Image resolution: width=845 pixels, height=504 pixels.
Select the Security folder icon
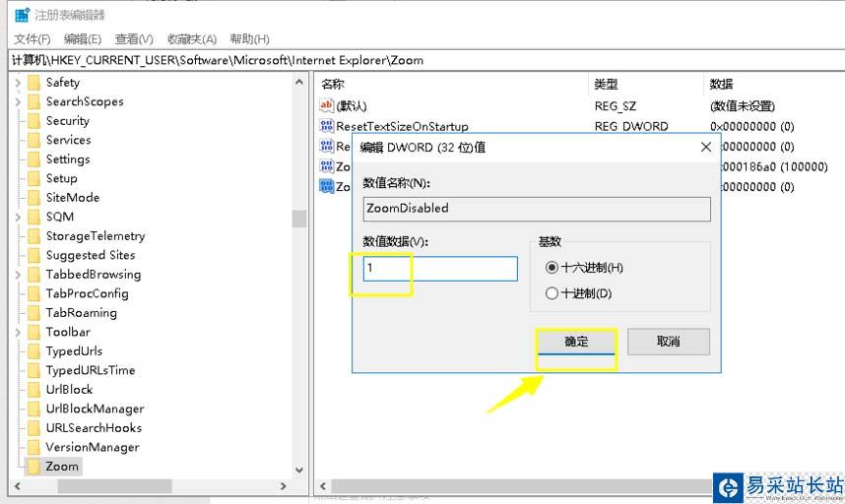point(33,121)
